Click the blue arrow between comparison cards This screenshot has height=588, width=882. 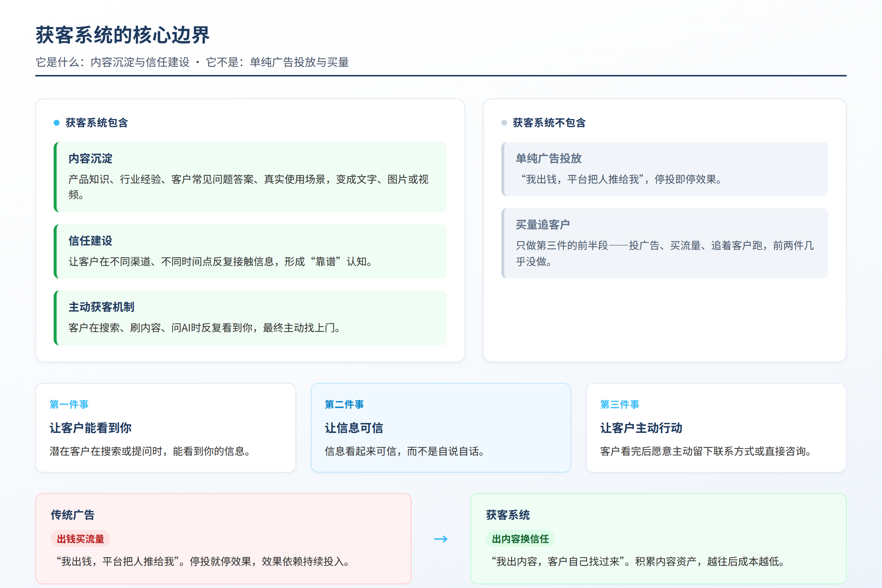(441, 539)
